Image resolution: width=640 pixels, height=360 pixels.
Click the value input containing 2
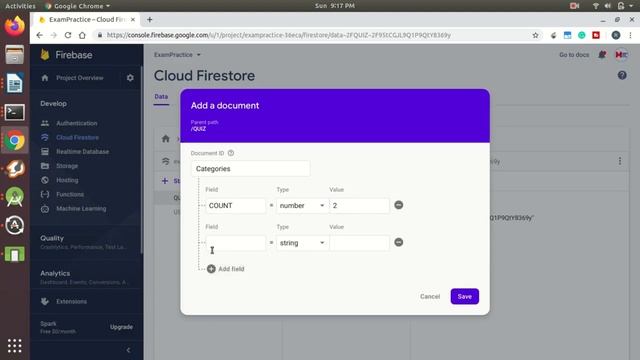pos(359,205)
